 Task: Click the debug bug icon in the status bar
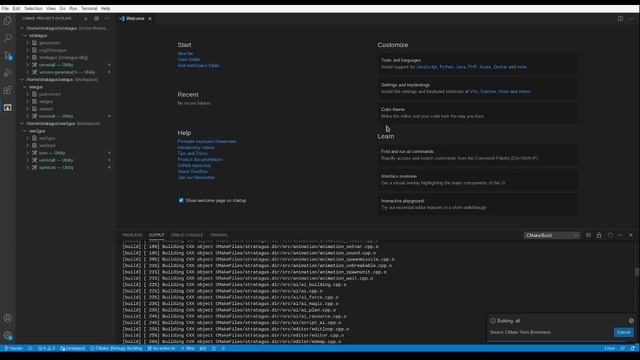point(213,348)
